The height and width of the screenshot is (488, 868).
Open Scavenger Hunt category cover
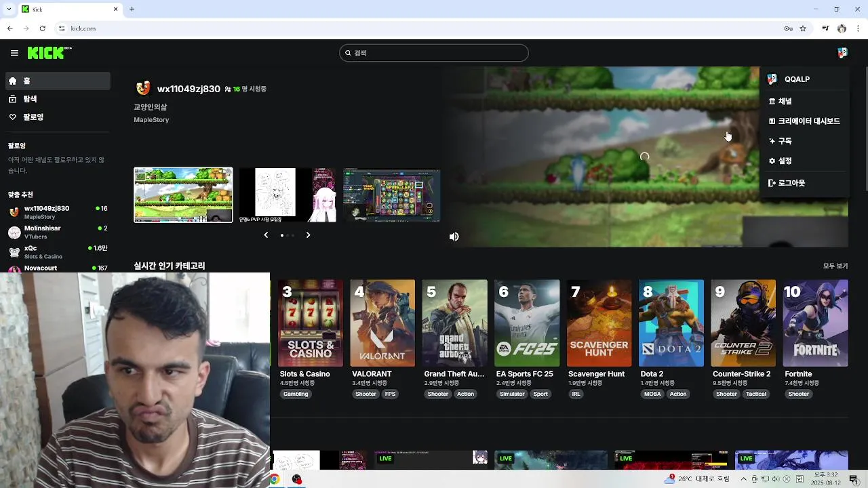pyautogui.click(x=599, y=323)
